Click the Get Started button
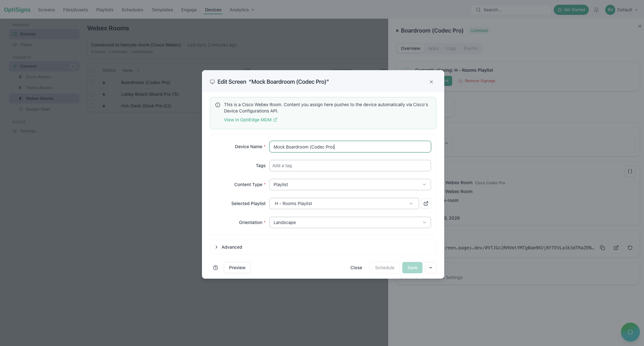Image resolution: width=644 pixels, height=346 pixels. click(x=571, y=10)
